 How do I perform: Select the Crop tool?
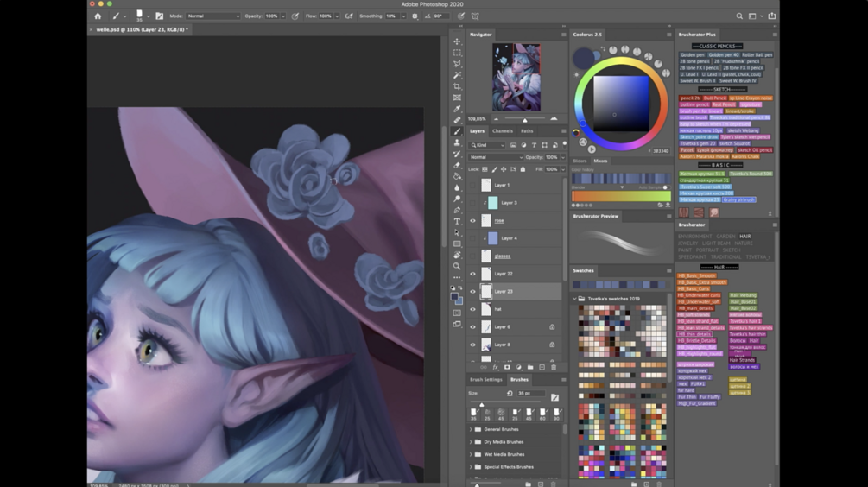[457, 86]
